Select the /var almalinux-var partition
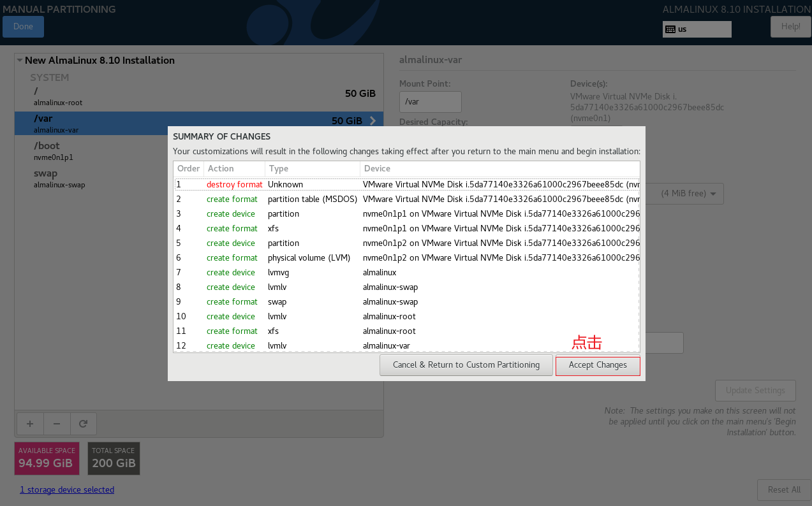The width and height of the screenshot is (812, 506). [x=199, y=124]
